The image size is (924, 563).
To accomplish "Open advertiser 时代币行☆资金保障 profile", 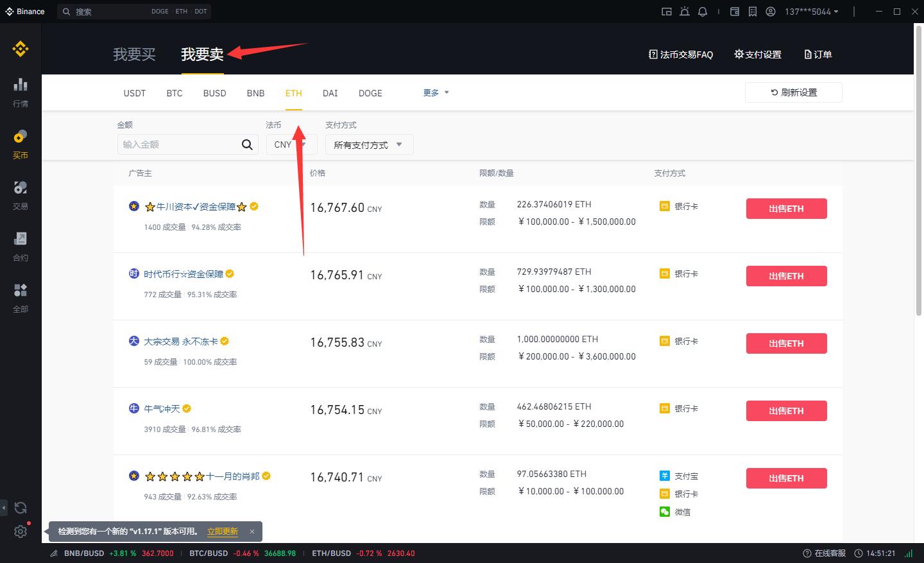I will 184,274.
